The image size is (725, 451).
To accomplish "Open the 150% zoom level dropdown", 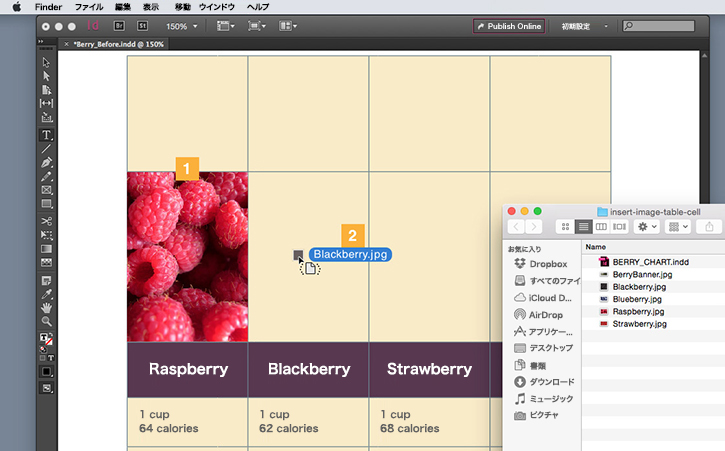I will (181, 26).
